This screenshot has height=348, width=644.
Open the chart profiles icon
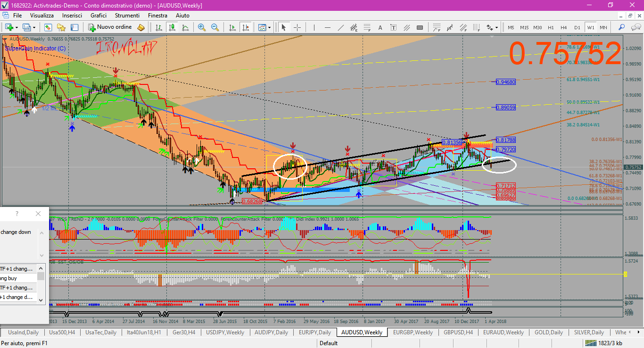[26, 27]
